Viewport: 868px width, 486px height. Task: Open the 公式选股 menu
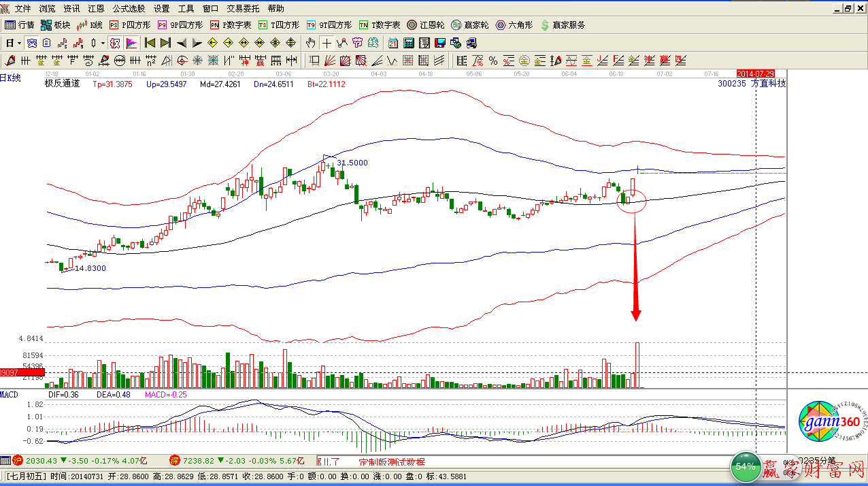(x=129, y=8)
